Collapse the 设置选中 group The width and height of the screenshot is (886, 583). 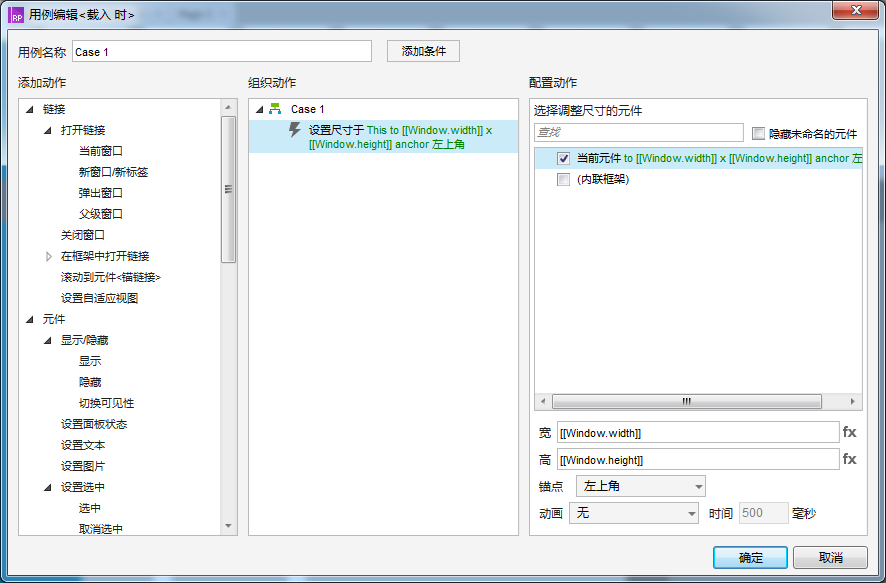pos(48,487)
